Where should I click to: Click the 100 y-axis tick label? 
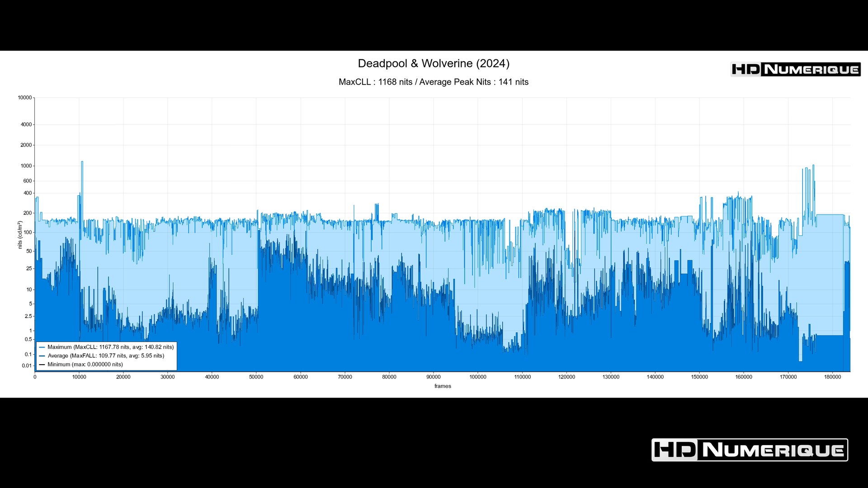click(28, 232)
